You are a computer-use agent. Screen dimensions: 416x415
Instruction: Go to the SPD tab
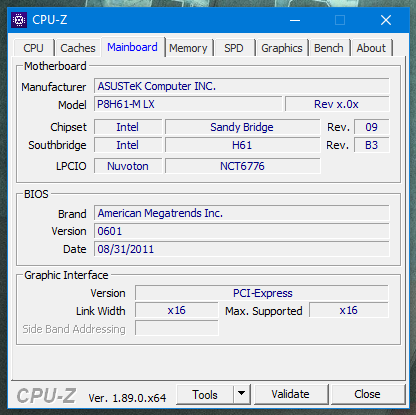pyautogui.click(x=234, y=48)
